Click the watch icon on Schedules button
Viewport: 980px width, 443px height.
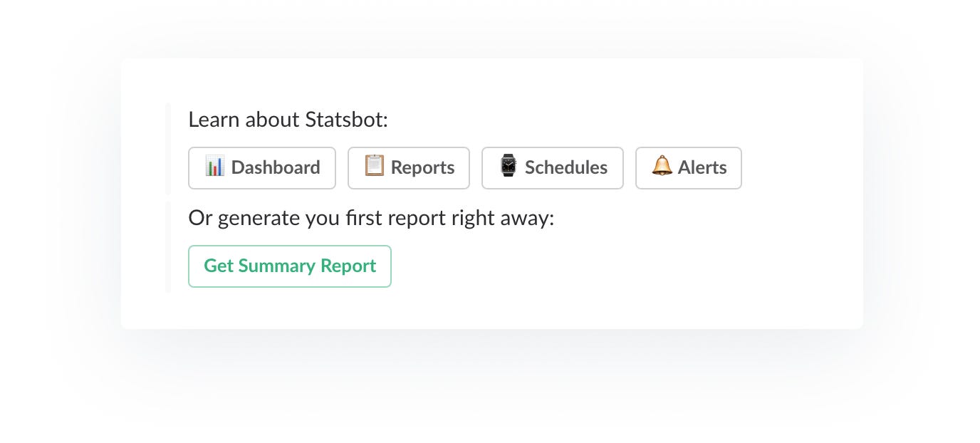pos(508,167)
